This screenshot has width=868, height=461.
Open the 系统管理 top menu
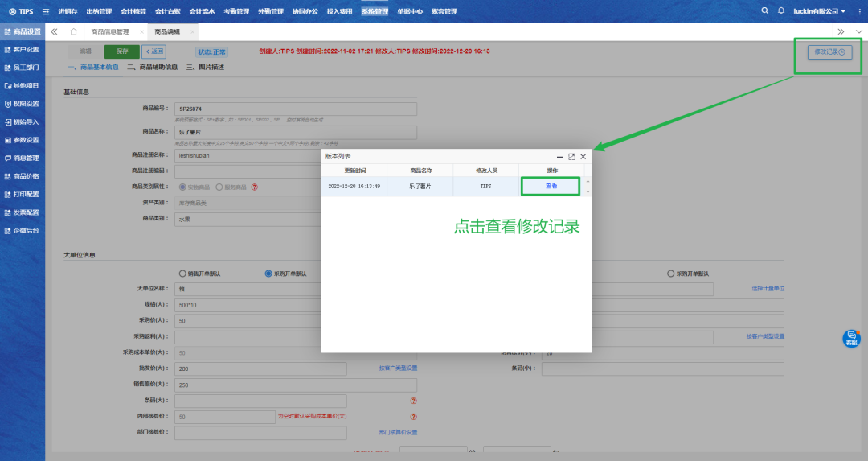374,11
